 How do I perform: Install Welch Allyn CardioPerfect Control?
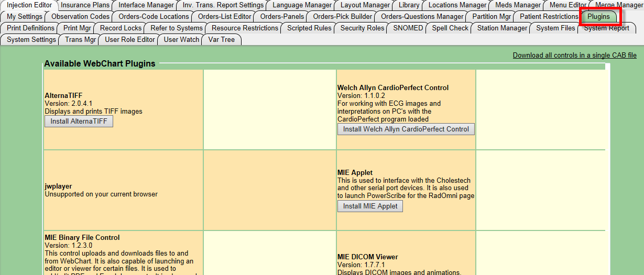tap(406, 129)
